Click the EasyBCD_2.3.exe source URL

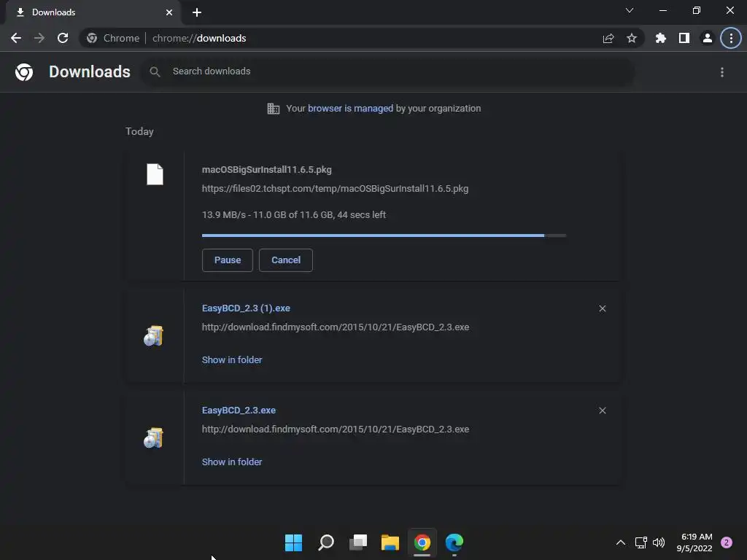pyautogui.click(x=336, y=429)
